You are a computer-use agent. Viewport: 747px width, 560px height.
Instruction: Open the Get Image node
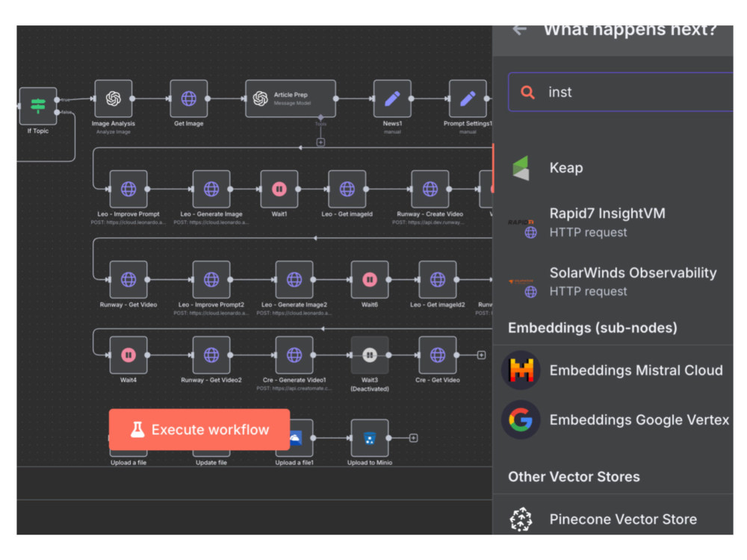[x=189, y=99]
